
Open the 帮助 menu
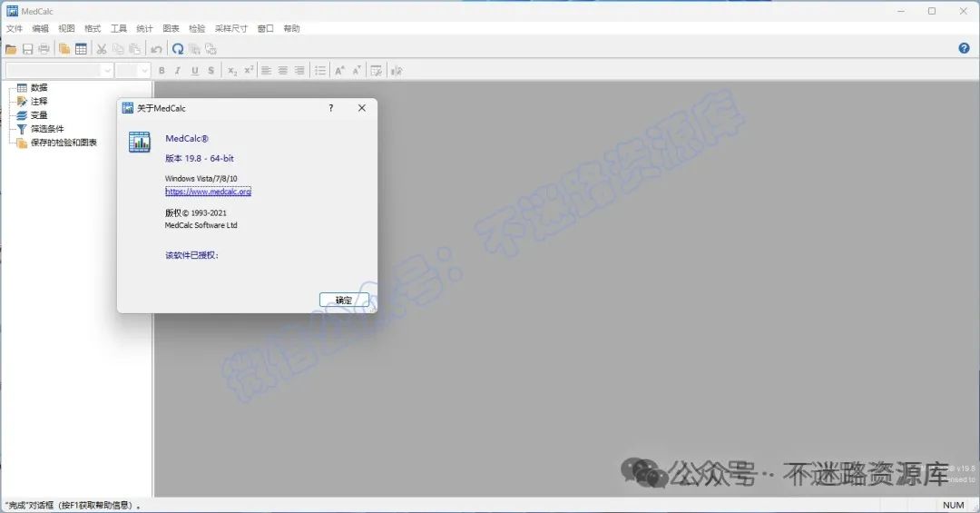[x=291, y=29]
